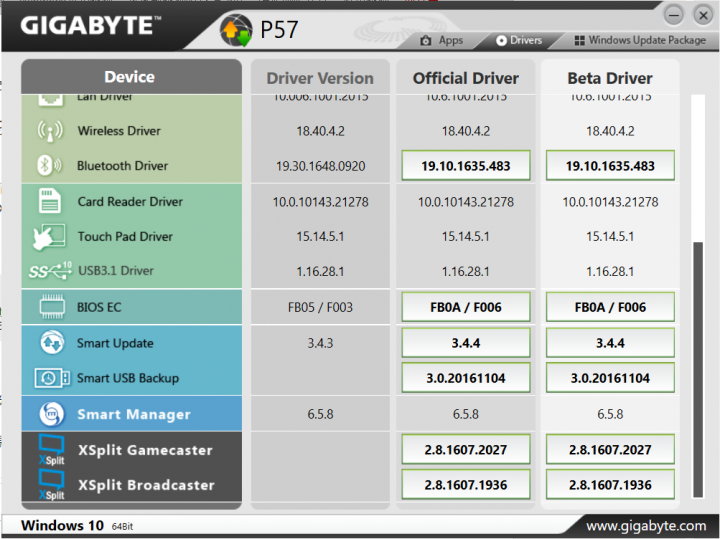
Task: Click the GIGABYTE logo
Action: pos(90,25)
